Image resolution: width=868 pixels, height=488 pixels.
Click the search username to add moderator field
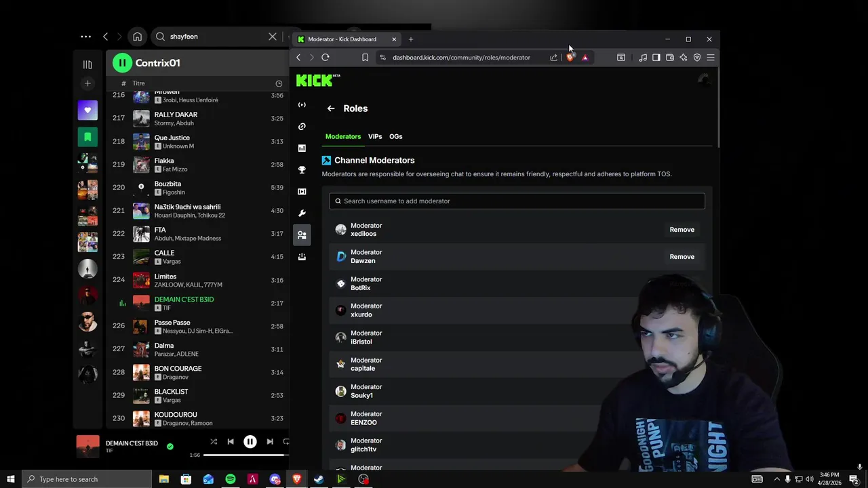pos(517,201)
